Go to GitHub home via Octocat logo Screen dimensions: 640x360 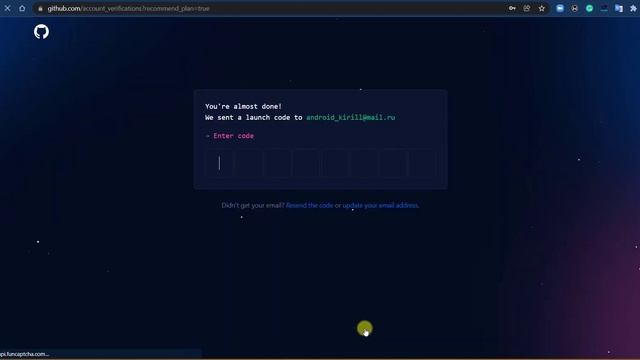[x=41, y=31]
